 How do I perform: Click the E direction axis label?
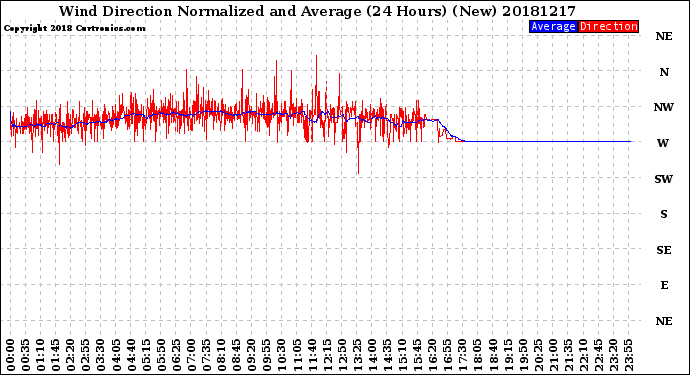click(x=664, y=285)
